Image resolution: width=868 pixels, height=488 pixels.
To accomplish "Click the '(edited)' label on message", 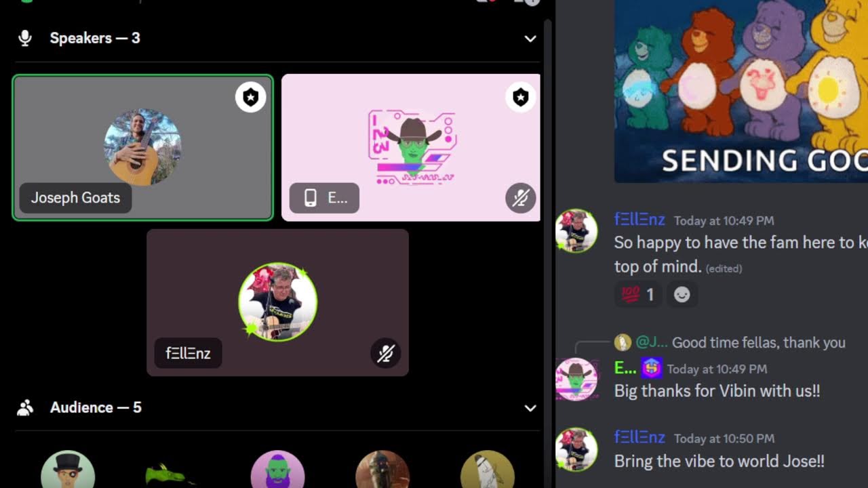I will click(x=724, y=268).
